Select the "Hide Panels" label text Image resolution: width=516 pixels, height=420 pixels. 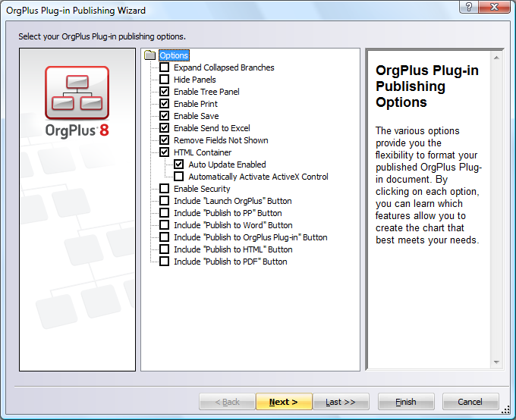195,80
